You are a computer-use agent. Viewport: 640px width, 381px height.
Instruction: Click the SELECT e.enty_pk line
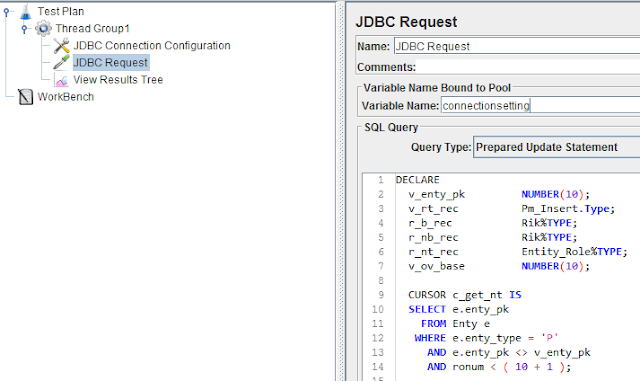[458, 309]
